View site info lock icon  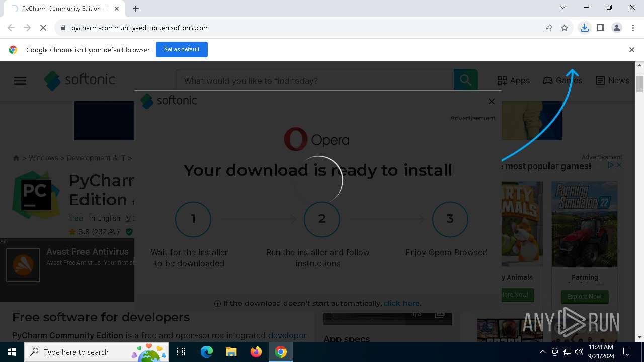pyautogui.click(x=63, y=28)
